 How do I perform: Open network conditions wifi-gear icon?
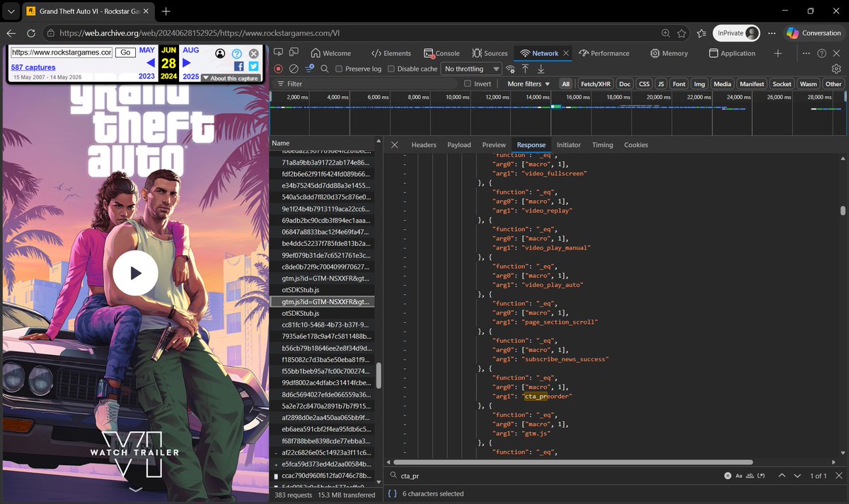[x=510, y=69]
